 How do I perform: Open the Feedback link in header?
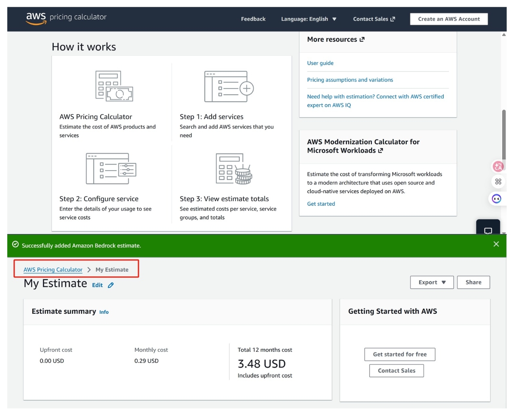[x=253, y=19]
